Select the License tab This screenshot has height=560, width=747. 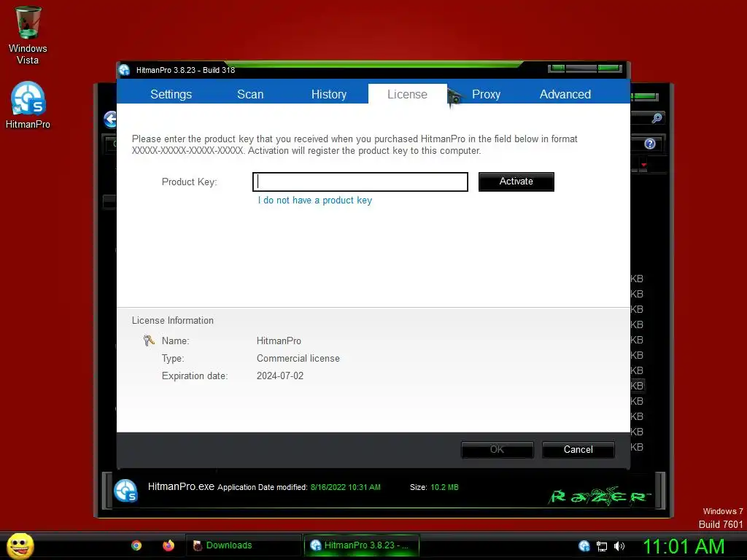(407, 94)
